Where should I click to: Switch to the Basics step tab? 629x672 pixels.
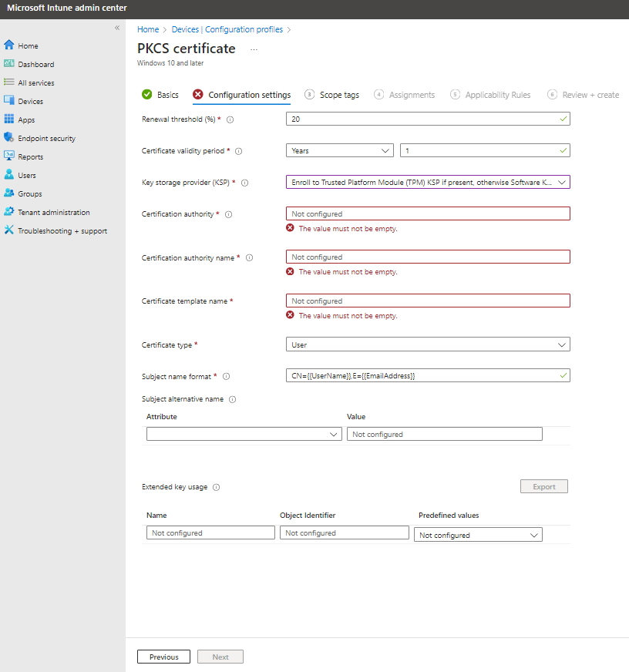tap(160, 95)
